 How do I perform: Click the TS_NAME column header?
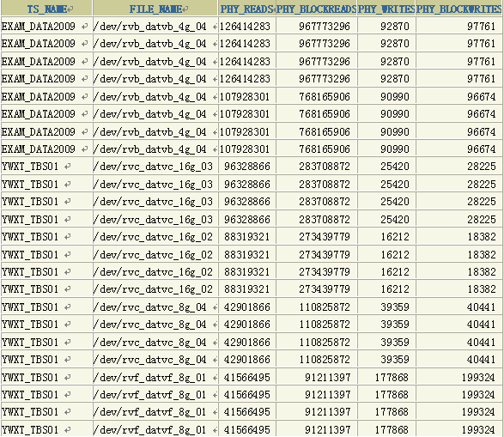[x=46, y=9]
